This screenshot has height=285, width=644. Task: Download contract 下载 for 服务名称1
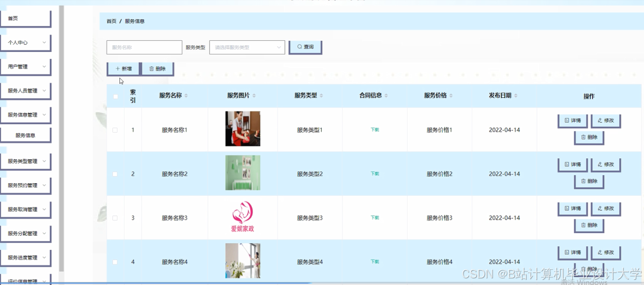pyautogui.click(x=375, y=130)
